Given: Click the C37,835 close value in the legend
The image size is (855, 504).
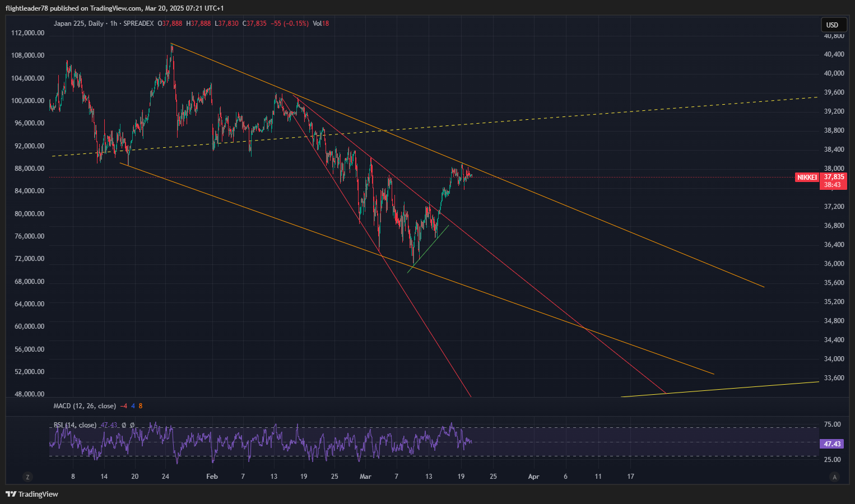Looking at the screenshot, I should click(254, 24).
